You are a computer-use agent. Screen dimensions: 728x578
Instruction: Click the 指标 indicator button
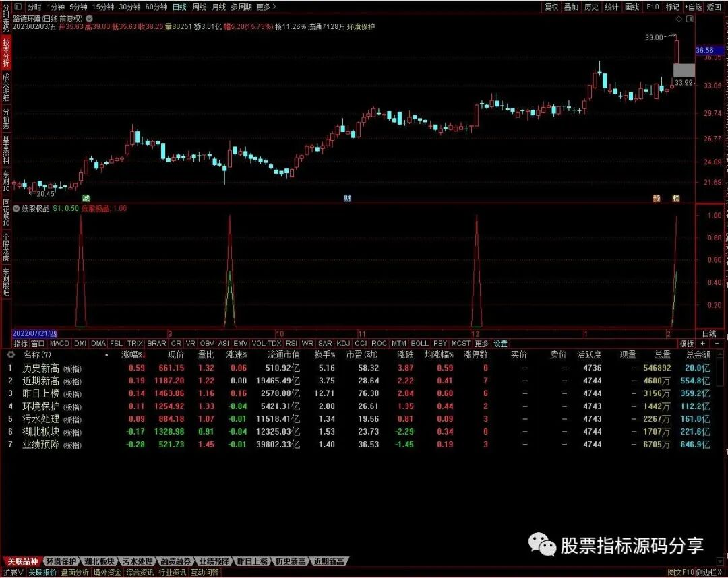pyautogui.click(x=20, y=344)
